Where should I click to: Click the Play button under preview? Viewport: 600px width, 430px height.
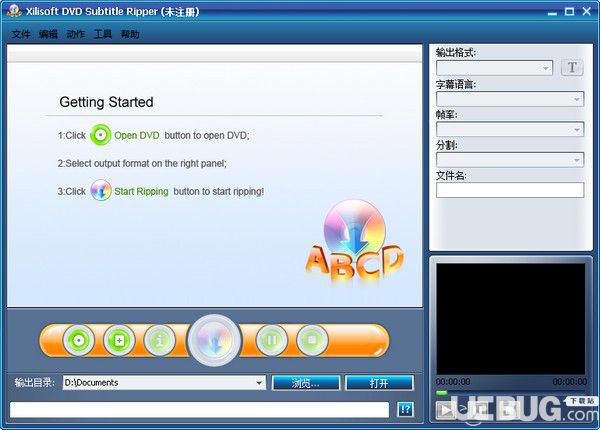[446, 410]
